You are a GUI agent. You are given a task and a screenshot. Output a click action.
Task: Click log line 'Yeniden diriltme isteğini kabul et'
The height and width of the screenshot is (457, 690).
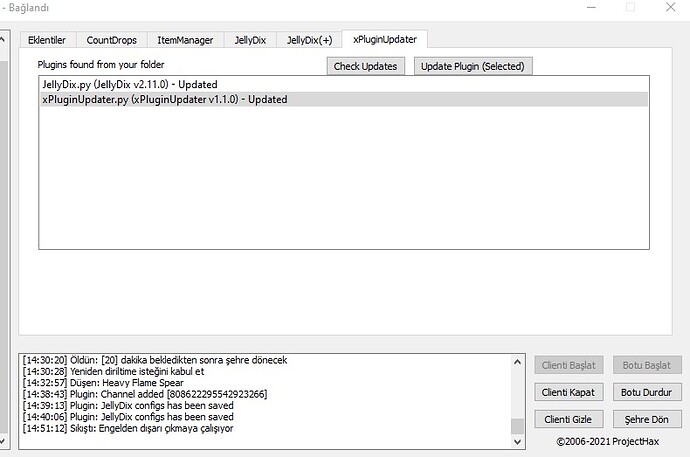click(x=113, y=371)
